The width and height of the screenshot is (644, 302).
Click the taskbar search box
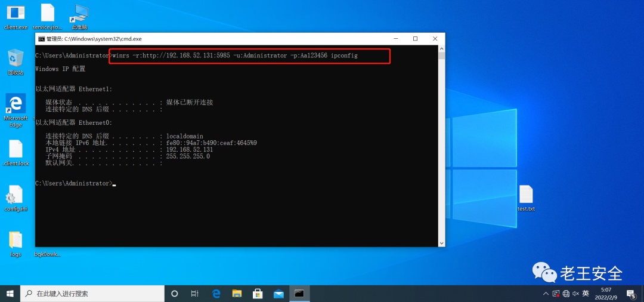(x=92, y=294)
